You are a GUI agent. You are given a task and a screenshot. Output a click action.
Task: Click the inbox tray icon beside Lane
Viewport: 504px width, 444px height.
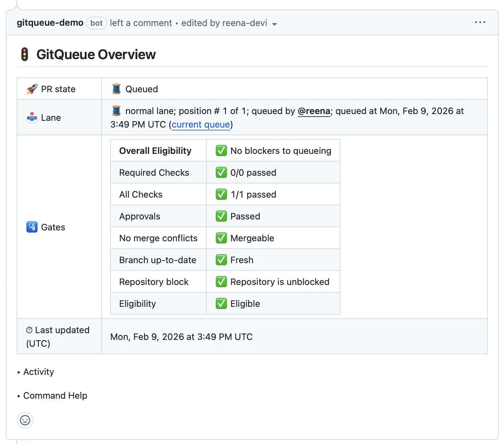(x=32, y=117)
